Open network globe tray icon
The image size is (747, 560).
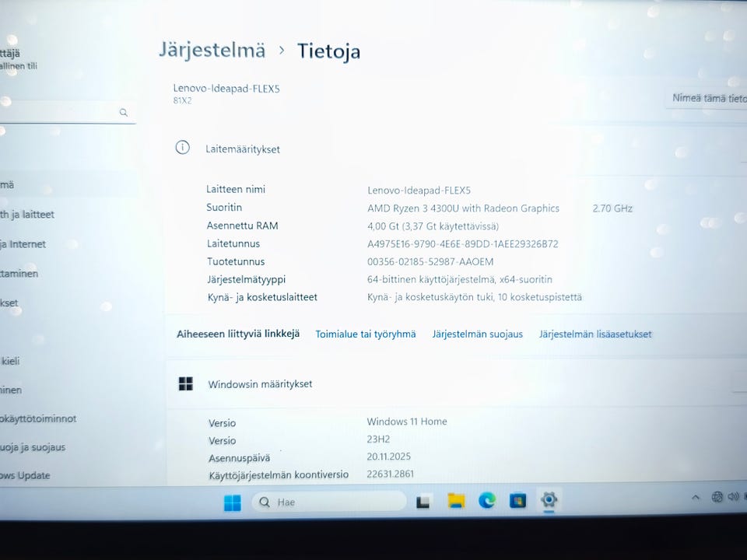click(x=717, y=497)
